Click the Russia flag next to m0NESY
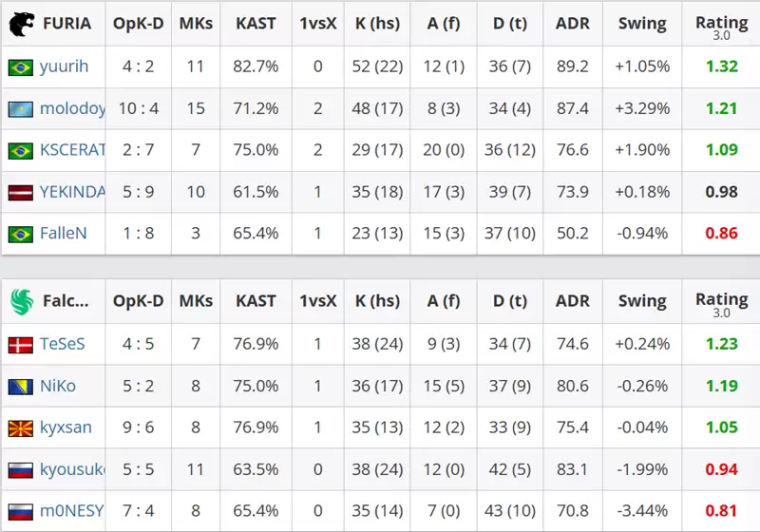Screen dimensions: 760x532 pyautogui.click(x=20, y=511)
